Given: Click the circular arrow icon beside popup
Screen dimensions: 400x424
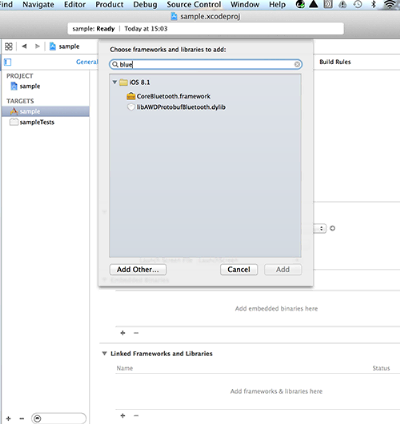Looking at the screenshot, I should [332, 228].
